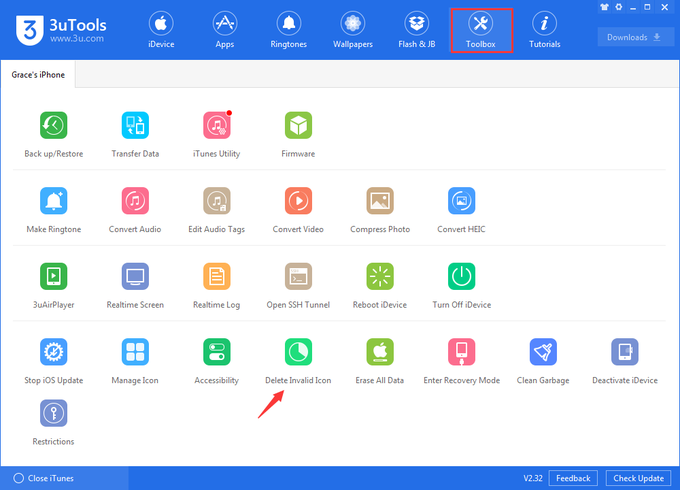The width and height of the screenshot is (680, 490).
Task: Click the Firmware cube icon
Action: tap(298, 125)
